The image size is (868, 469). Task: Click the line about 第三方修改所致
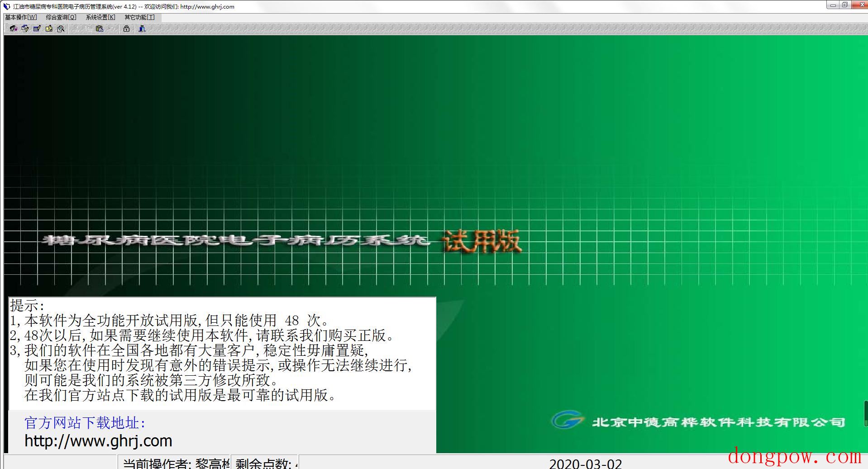click(152, 380)
